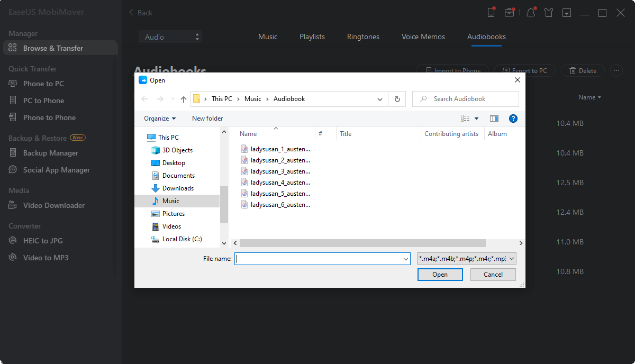Click the Search Audiobook field
Viewport: 635px width, 364px height.
click(x=466, y=99)
